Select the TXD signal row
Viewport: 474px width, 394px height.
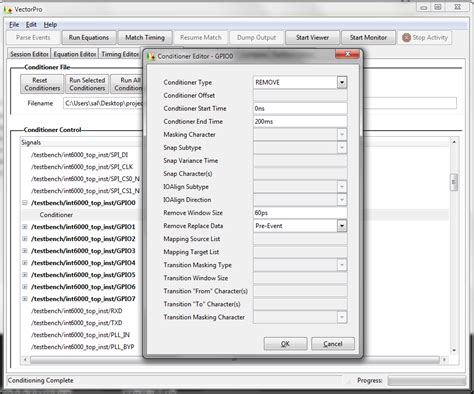point(77,323)
